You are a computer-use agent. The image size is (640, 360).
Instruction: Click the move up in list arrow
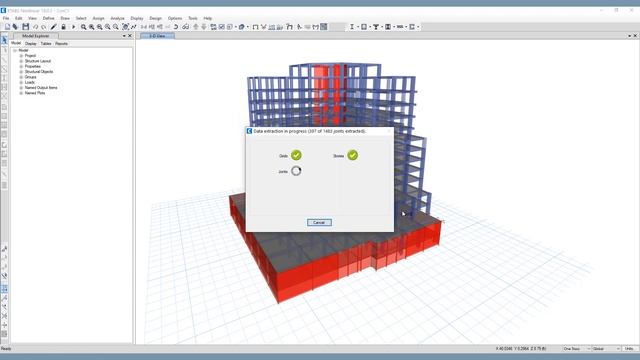pos(196,27)
